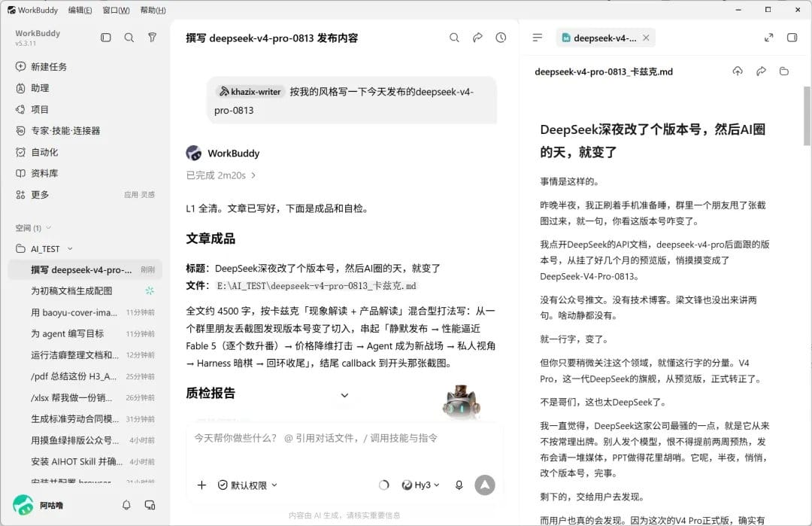
Task: Open the 编辑(E) menu
Action: click(x=80, y=10)
